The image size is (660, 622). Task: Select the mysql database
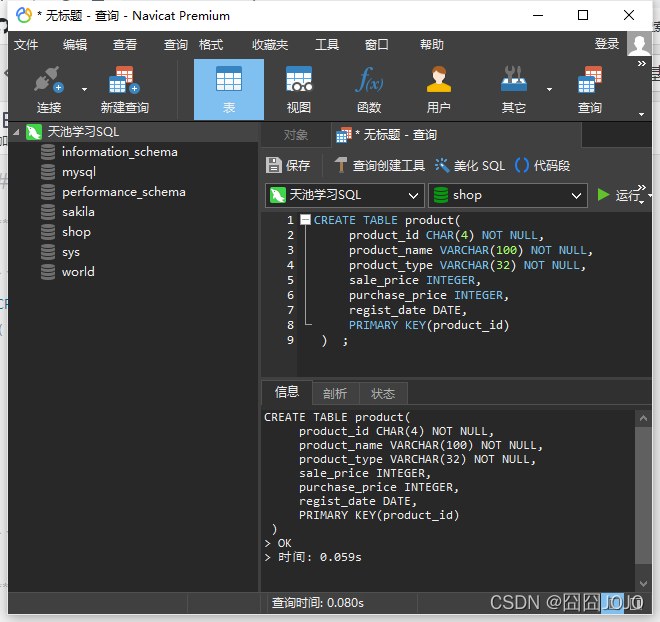click(79, 172)
